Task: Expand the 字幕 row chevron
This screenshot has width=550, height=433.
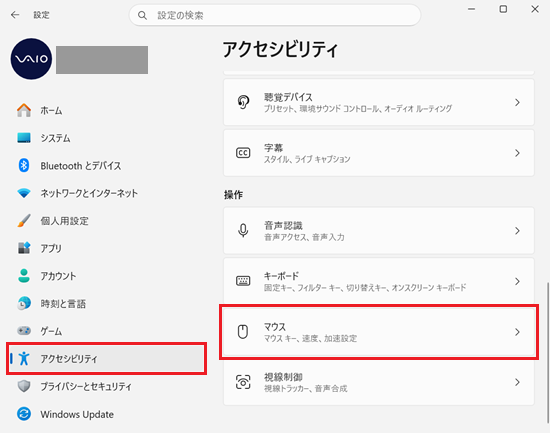Action: 517,153
